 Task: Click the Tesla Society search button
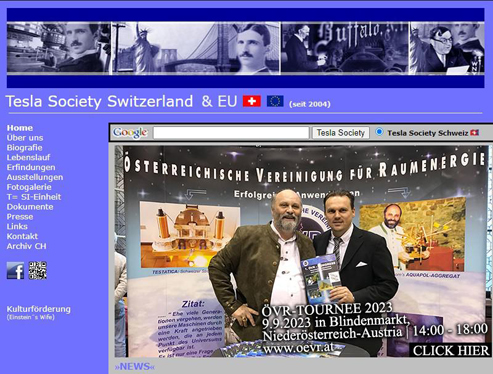click(340, 133)
